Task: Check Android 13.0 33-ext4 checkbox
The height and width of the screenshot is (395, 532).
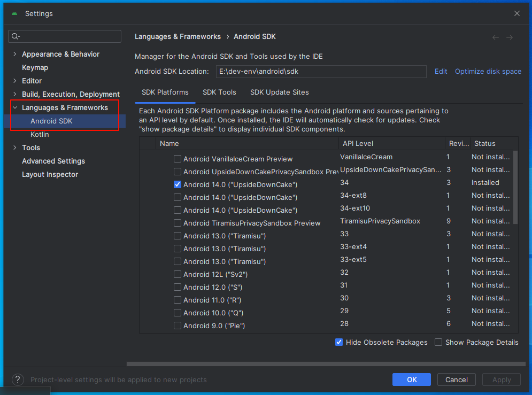Action: (177, 249)
